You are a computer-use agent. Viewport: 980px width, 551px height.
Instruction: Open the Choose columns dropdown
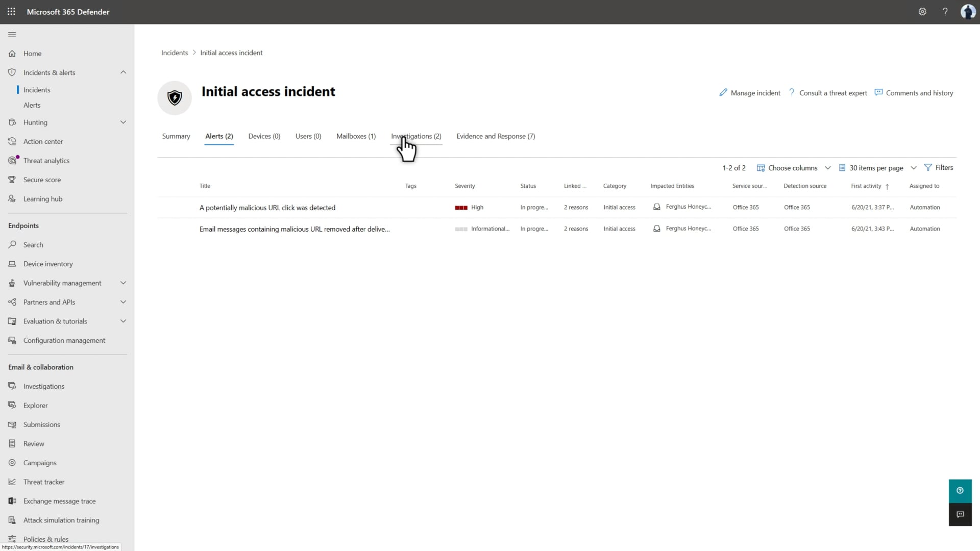point(794,168)
